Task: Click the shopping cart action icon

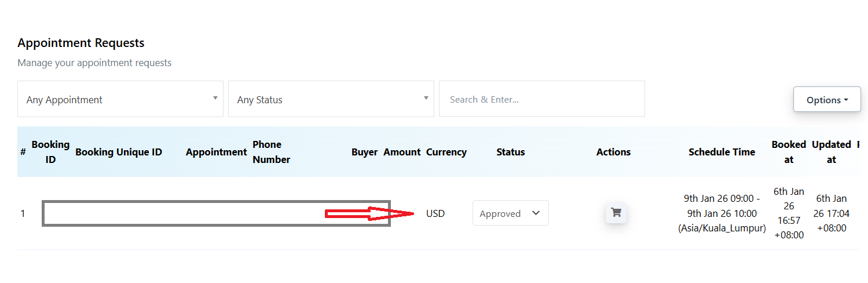Action: click(616, 213)
